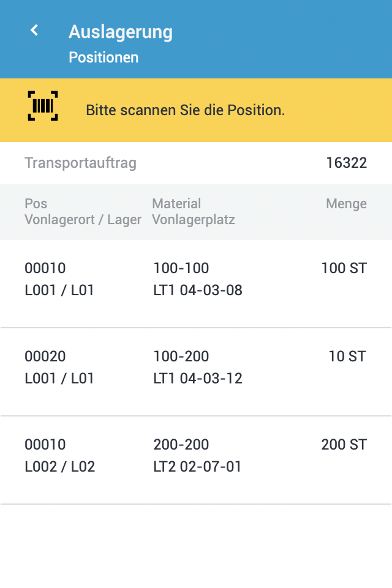This screenshot has height=588, width=392.
Task: Click the Transportauftrag label
Action: coord(80,163)
